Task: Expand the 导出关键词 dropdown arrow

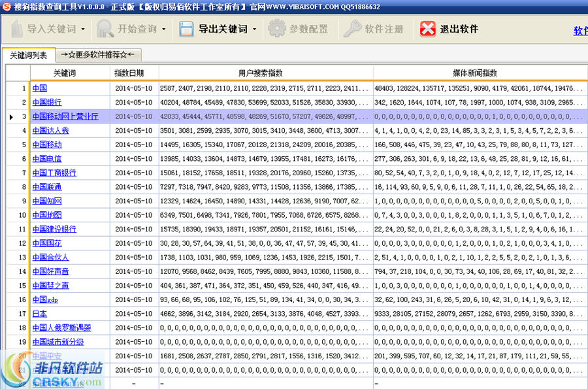Action: point(254,29)
